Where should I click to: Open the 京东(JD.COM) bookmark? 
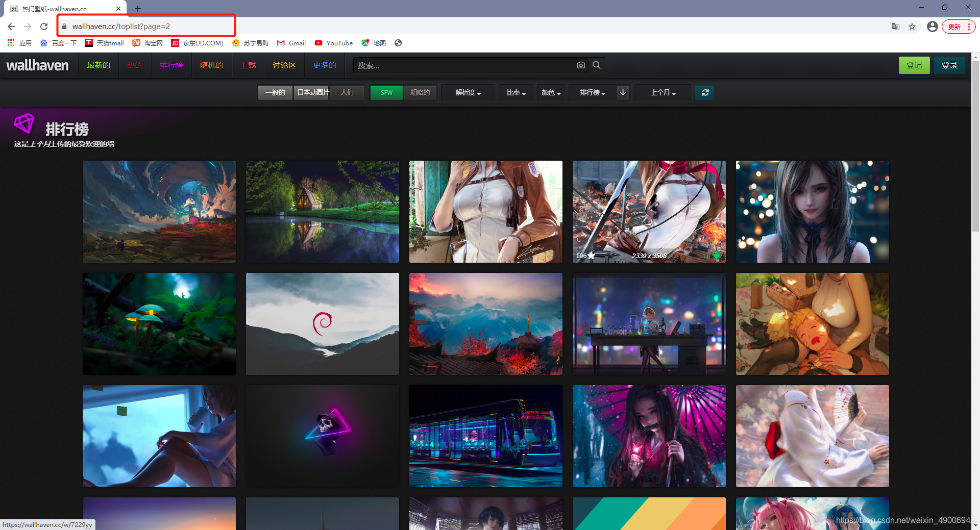pos(197,43)
